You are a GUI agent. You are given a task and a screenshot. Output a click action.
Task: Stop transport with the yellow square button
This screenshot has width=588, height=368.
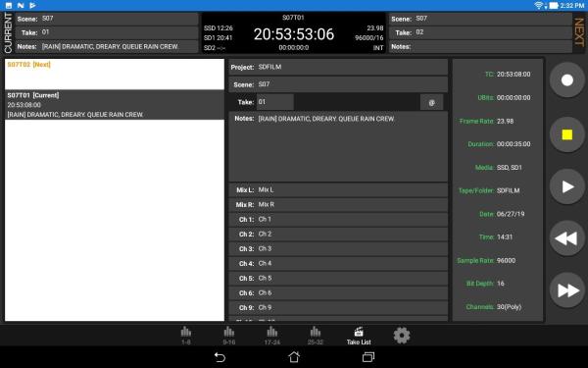(567, 134)
